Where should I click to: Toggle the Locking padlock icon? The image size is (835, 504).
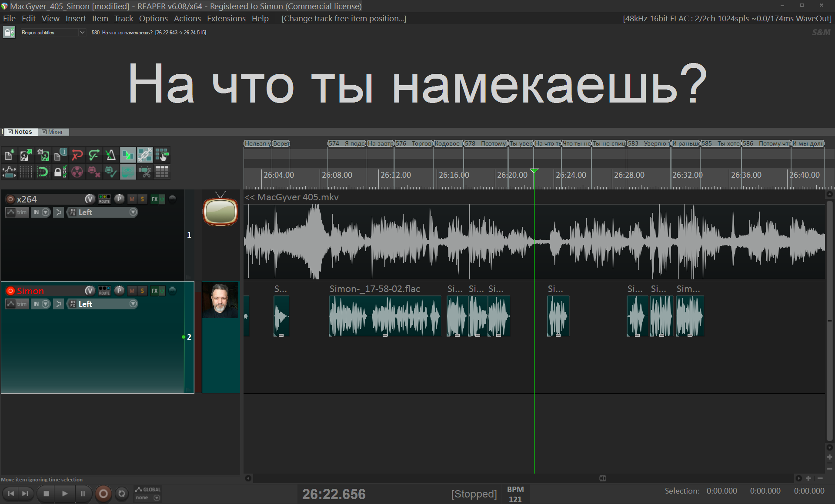pos(60,172)
